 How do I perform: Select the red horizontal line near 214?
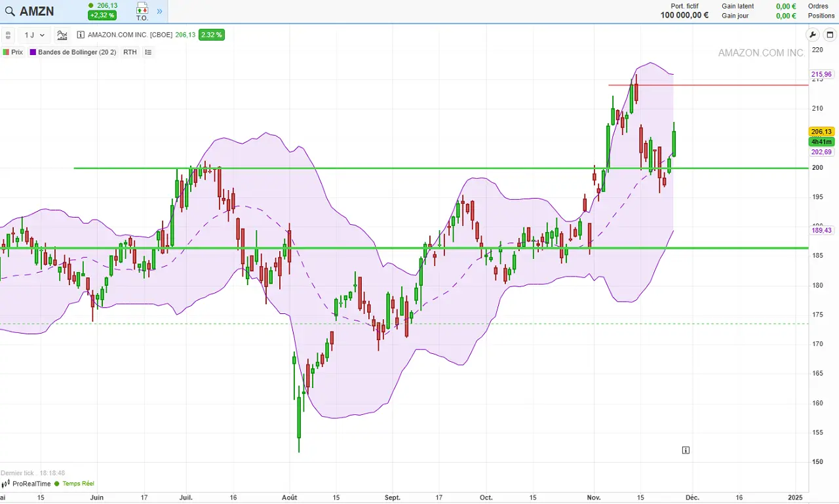[x=708, y=85]
